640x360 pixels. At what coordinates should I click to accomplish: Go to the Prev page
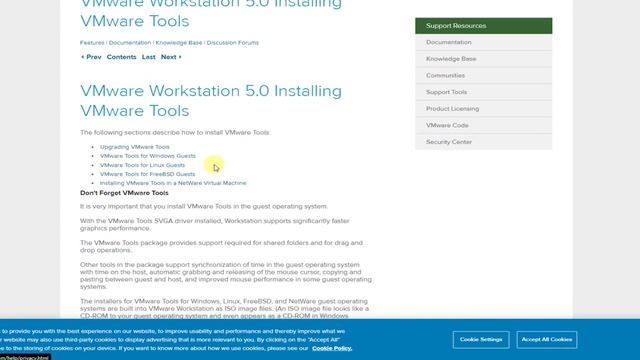(x=91, y=57)
